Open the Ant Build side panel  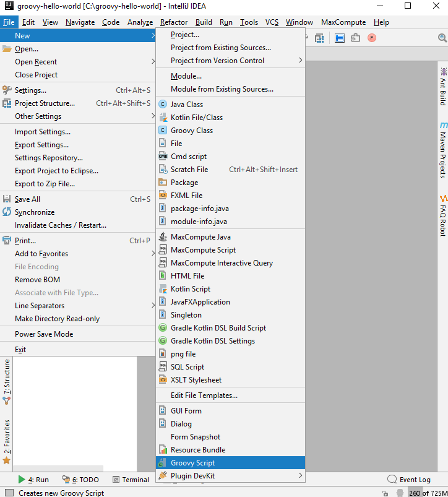(x=443, y=86)
